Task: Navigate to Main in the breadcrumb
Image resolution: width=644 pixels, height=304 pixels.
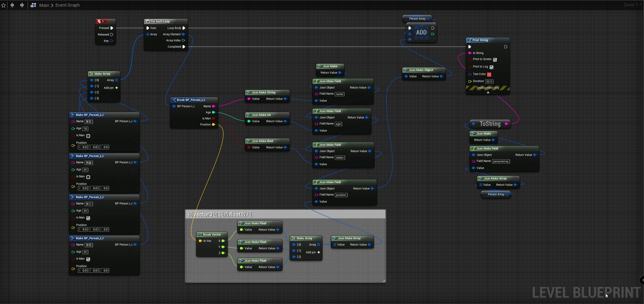Action: [44, 5]
